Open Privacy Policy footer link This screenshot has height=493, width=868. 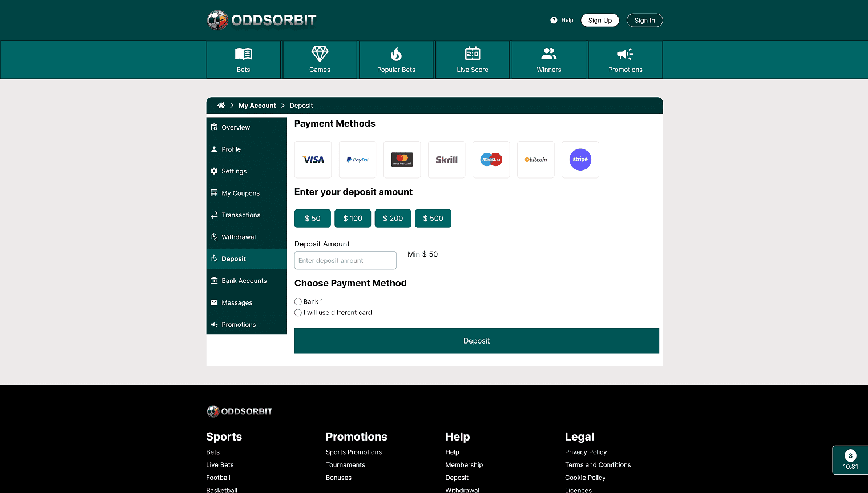click(x=586, y=452)
